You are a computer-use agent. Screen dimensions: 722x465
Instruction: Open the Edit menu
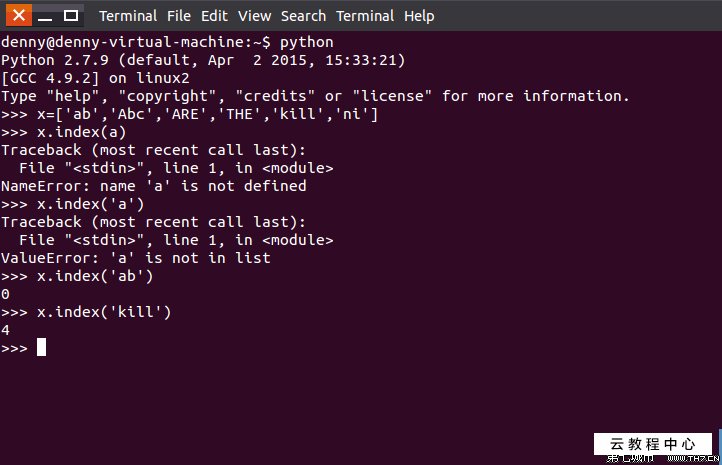(214, 15)
